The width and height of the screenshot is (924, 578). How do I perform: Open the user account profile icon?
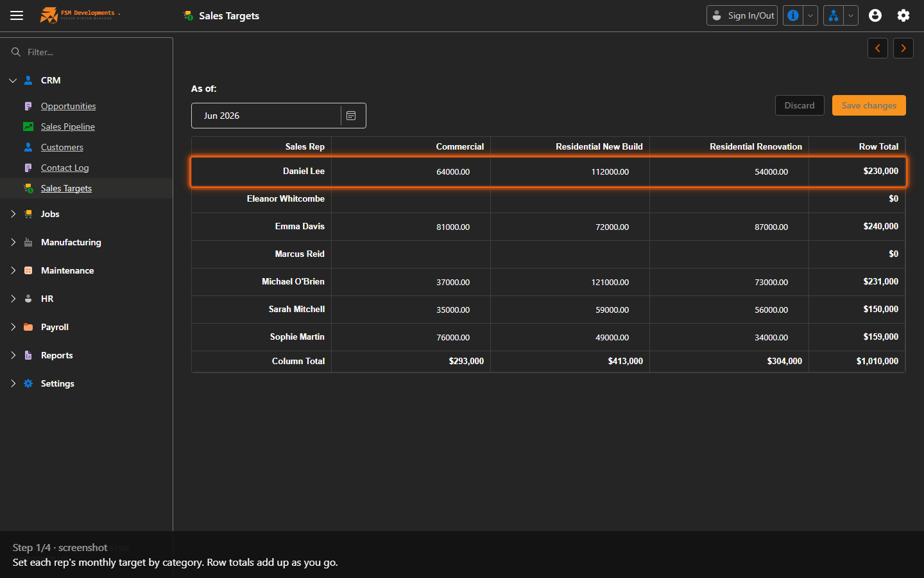875,15
